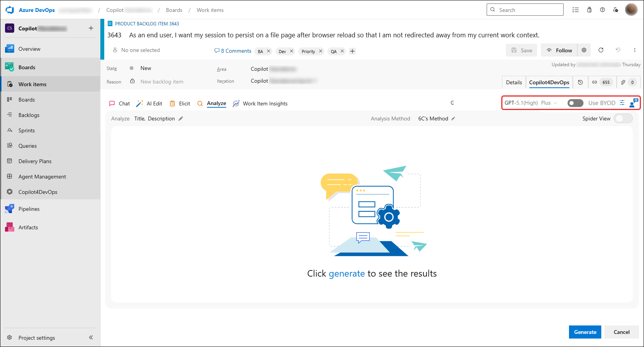Viewport: 644px width, 347px height.
Task: Collapse the sidebar with the double chevron
Action: [91, 337]
